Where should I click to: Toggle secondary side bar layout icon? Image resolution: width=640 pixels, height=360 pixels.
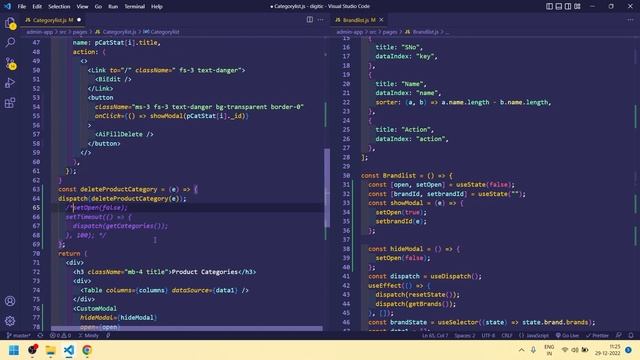(568, 6)
